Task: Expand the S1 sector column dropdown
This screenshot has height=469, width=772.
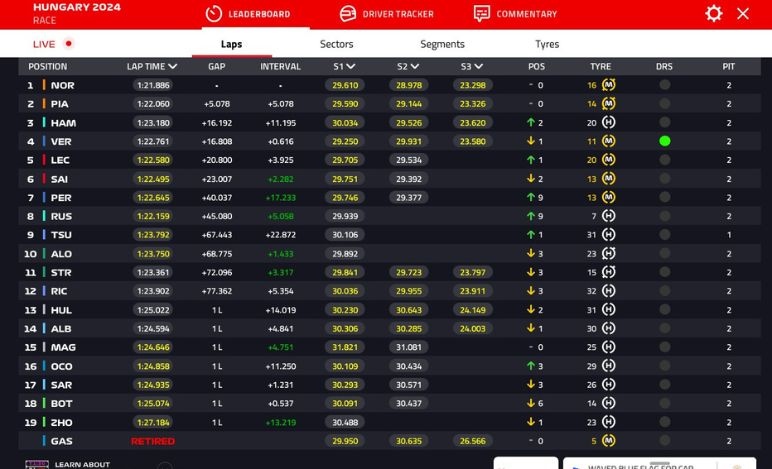Action: click(350, 67)
